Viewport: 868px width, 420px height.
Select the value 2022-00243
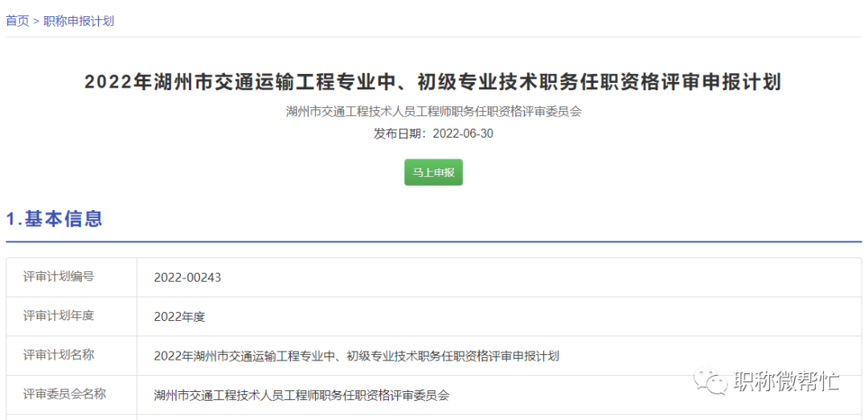tap(187, 278)
